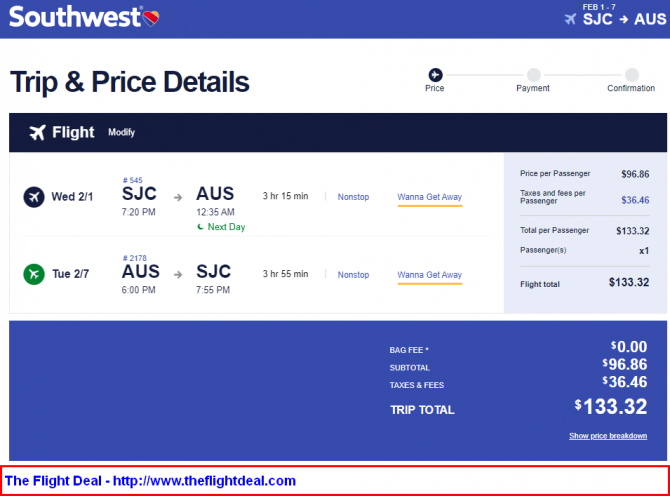Click flight number # 545
670x496 pixels.
132,180
